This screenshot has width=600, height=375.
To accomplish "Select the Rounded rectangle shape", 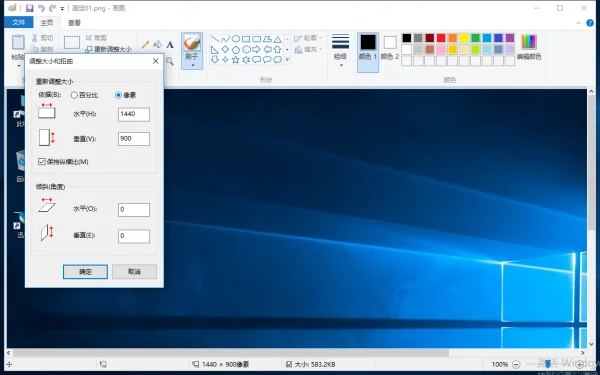I will coord(256,39).
